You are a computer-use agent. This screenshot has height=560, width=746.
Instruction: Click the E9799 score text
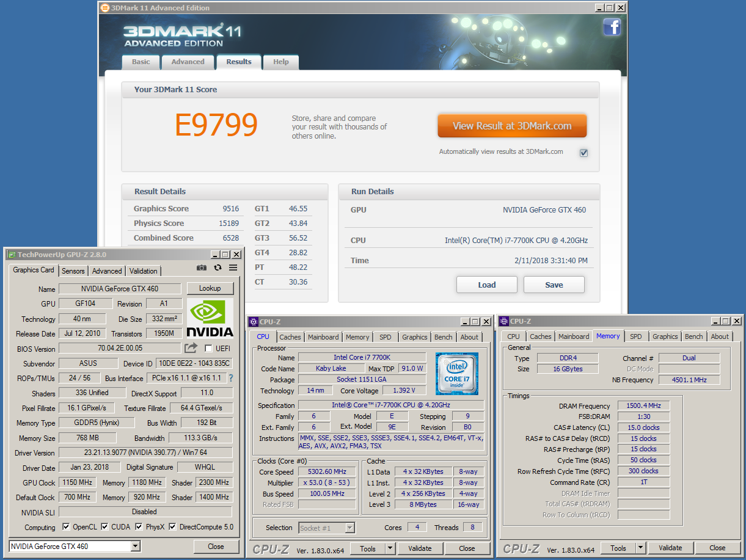(x=216, y=125)
